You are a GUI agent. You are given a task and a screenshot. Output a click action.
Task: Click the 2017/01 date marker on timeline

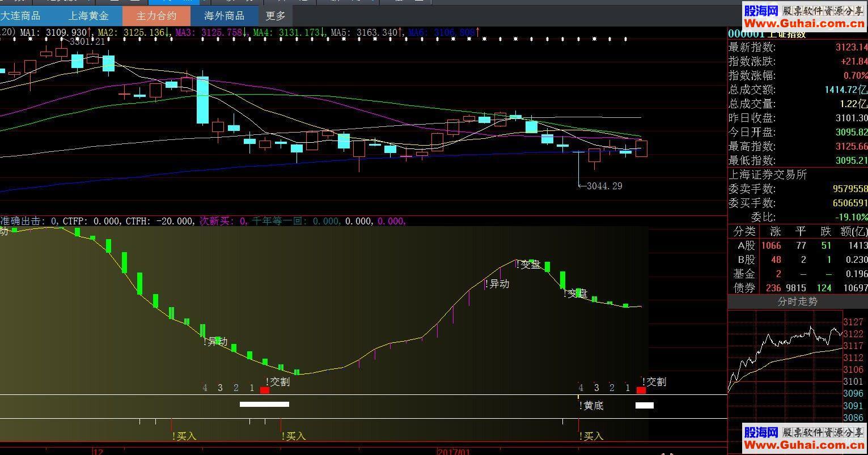pyautogui.click(x=454, y=451)
